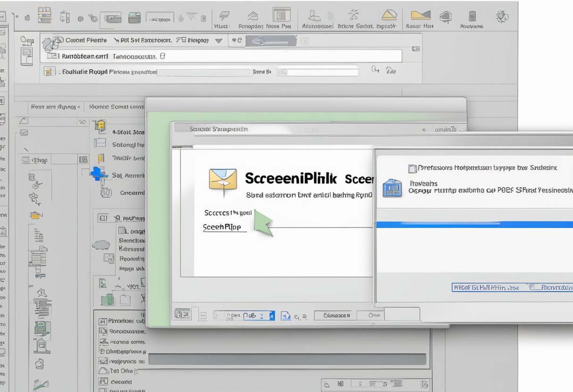573x392 pixels.
Task: Toggle the 'Pcarets comts' checkbox in bottom list
Action: (x=103, y=342)
